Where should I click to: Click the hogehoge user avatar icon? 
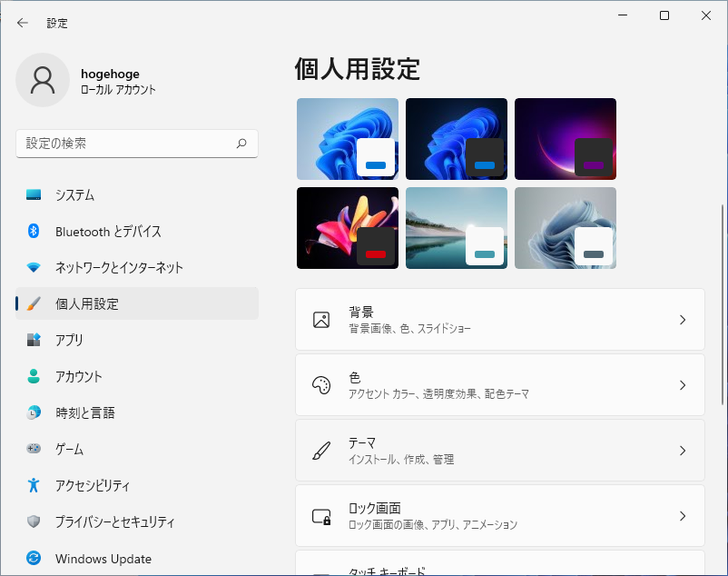point(43,80)
